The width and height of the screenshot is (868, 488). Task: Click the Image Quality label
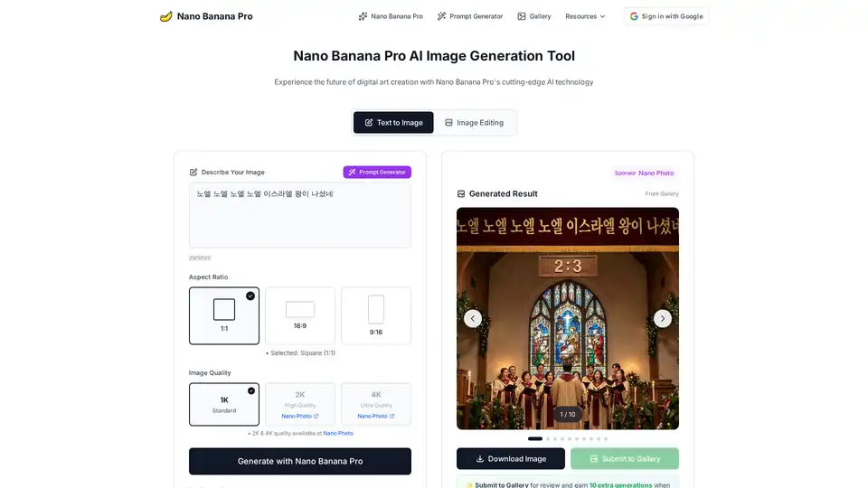(x=210, y=373)
